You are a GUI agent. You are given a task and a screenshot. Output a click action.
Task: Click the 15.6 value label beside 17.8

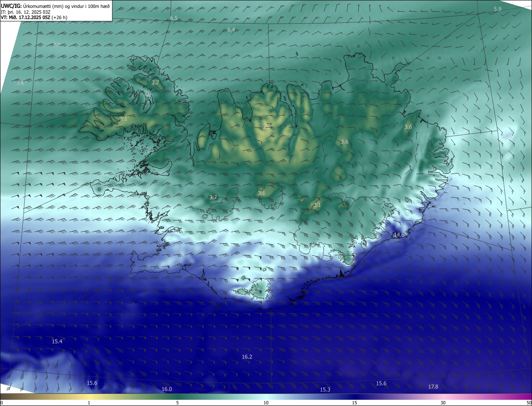point(381,383)
